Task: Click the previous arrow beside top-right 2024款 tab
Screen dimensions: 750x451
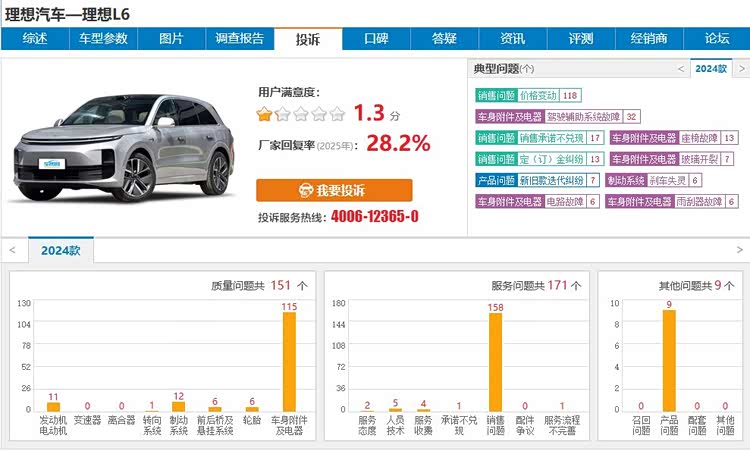Action: (x=681, y=68)
